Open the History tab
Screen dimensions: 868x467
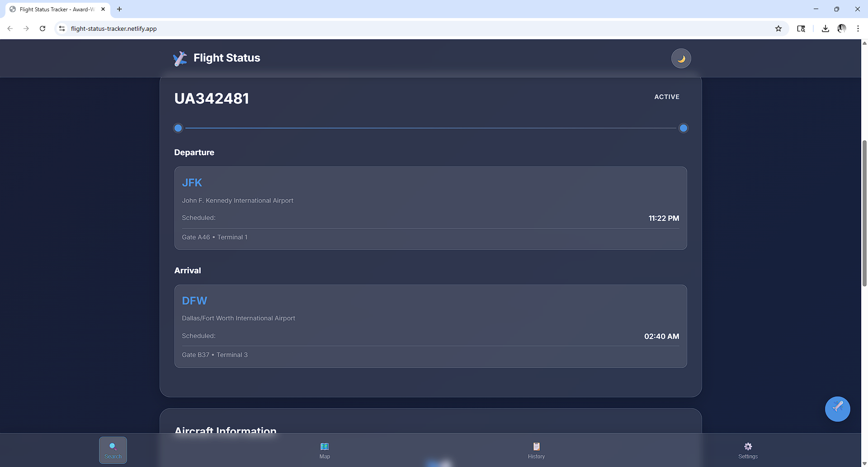point(536,450)
